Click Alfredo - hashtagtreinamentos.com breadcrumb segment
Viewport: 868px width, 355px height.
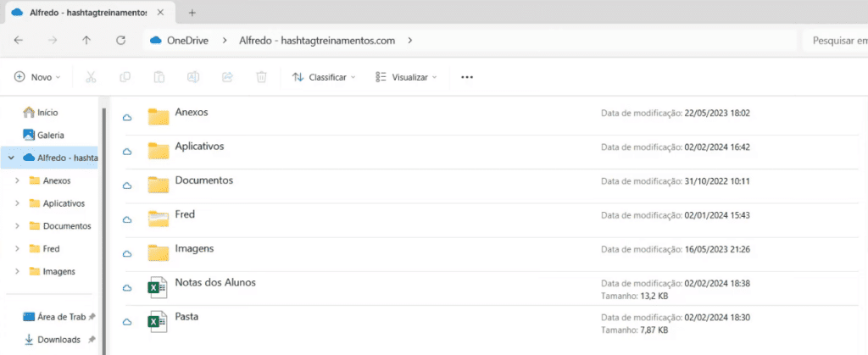[317, 41]
